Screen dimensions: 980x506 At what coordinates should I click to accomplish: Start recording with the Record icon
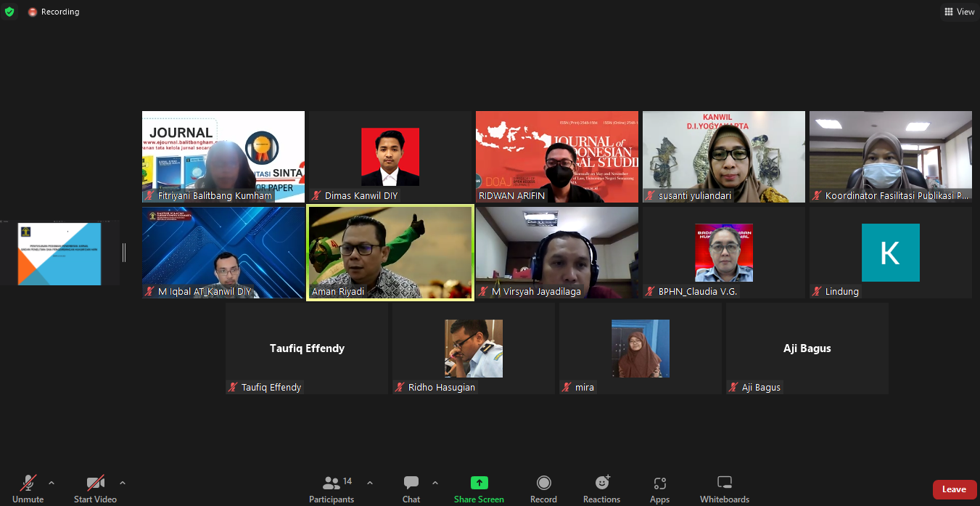[543, 483]
